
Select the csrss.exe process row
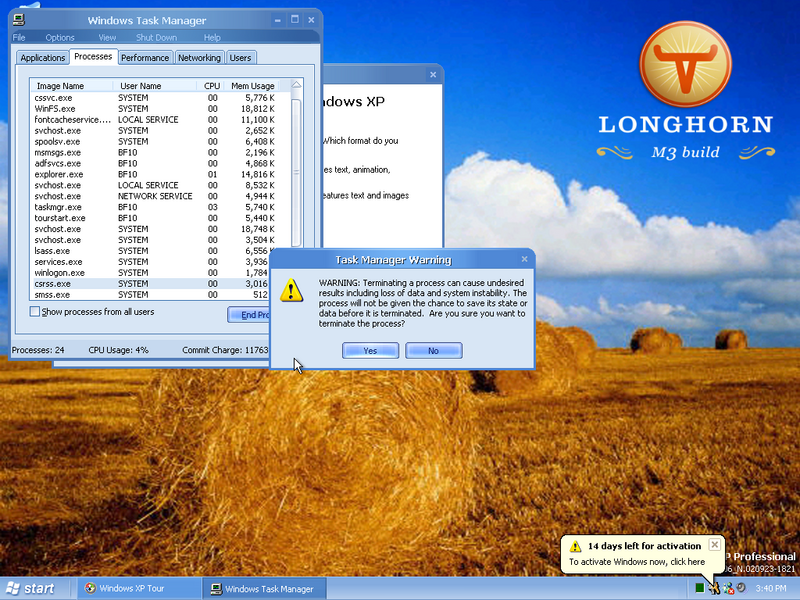[151, 284]
